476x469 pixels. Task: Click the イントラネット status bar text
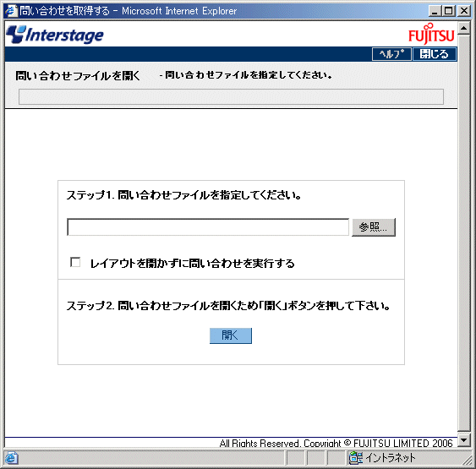pyautogui.click(x=391, y=458)
